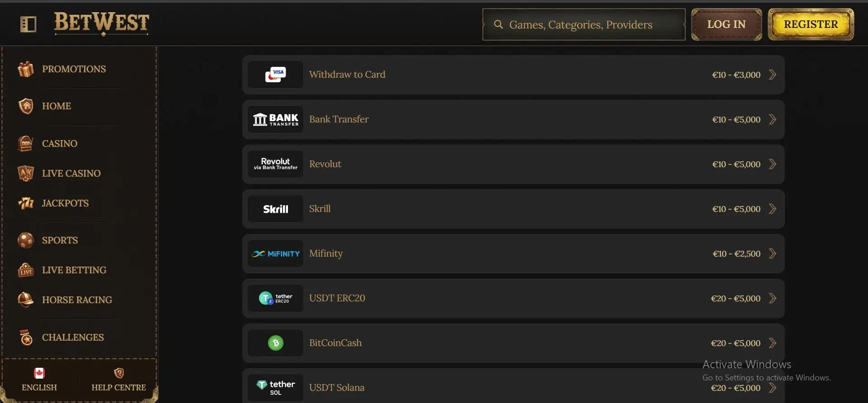Screen dimensions: 868x403
Task: Click the Sports ball icon
Action: point(26,240)
